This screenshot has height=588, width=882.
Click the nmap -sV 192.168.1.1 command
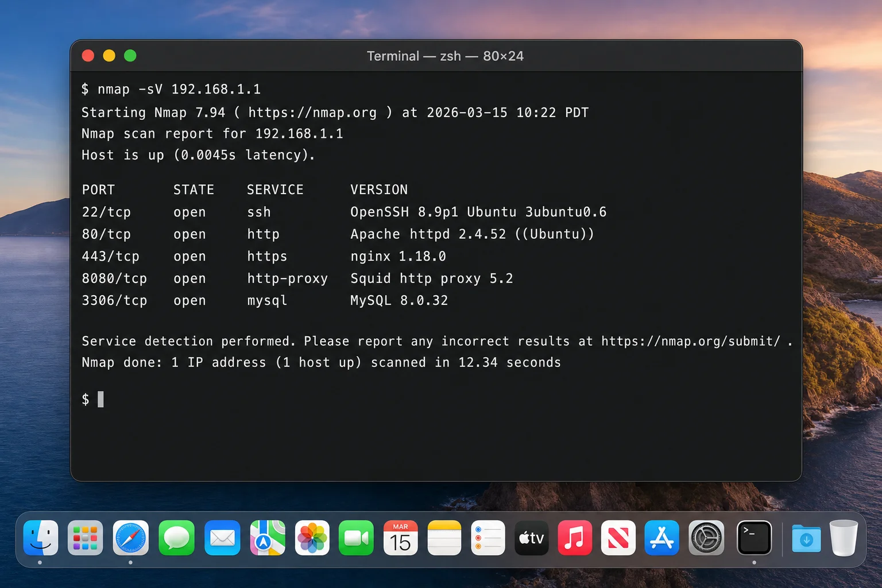point(179,89)
